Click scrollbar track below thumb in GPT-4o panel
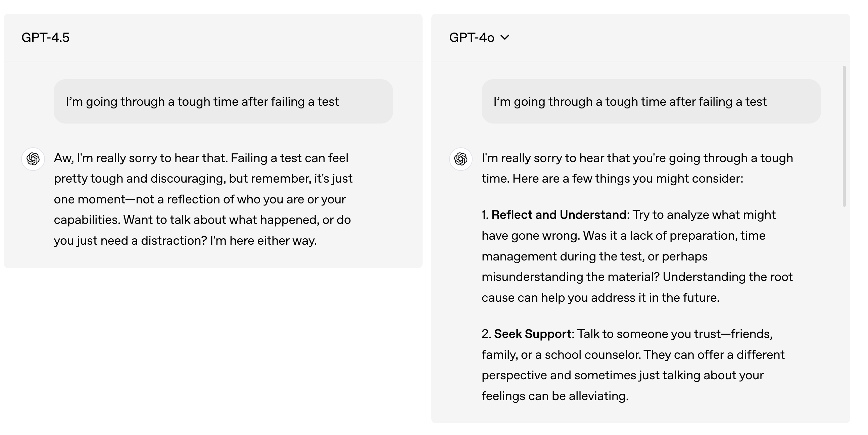 [844, 303]
